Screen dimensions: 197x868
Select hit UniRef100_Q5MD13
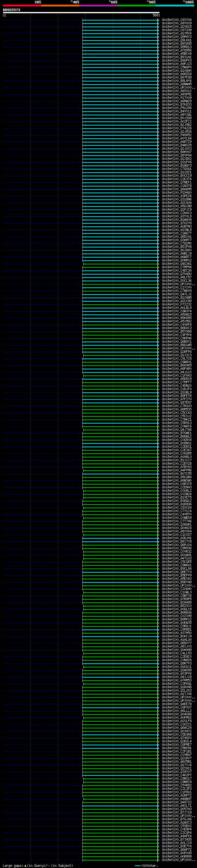tap(177, 47)
